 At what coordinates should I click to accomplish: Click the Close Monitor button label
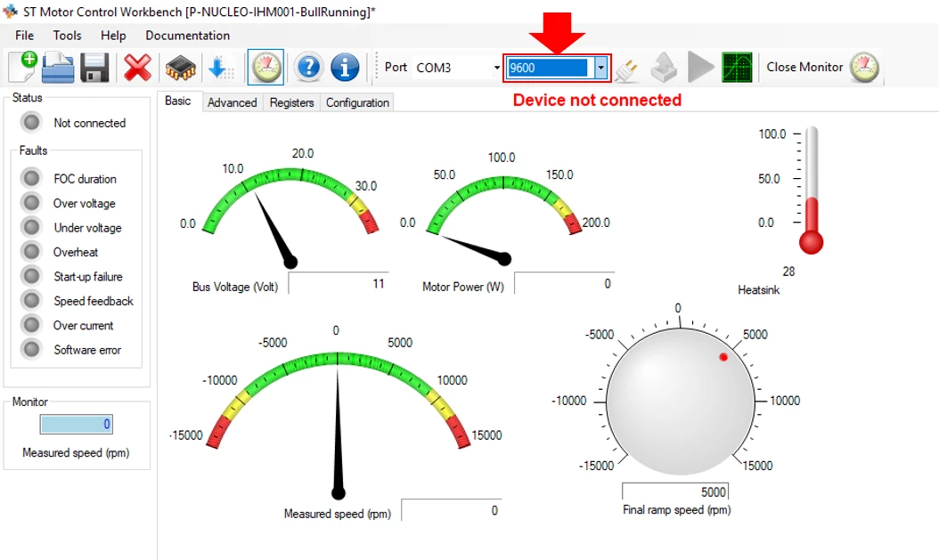click(804, 67)
